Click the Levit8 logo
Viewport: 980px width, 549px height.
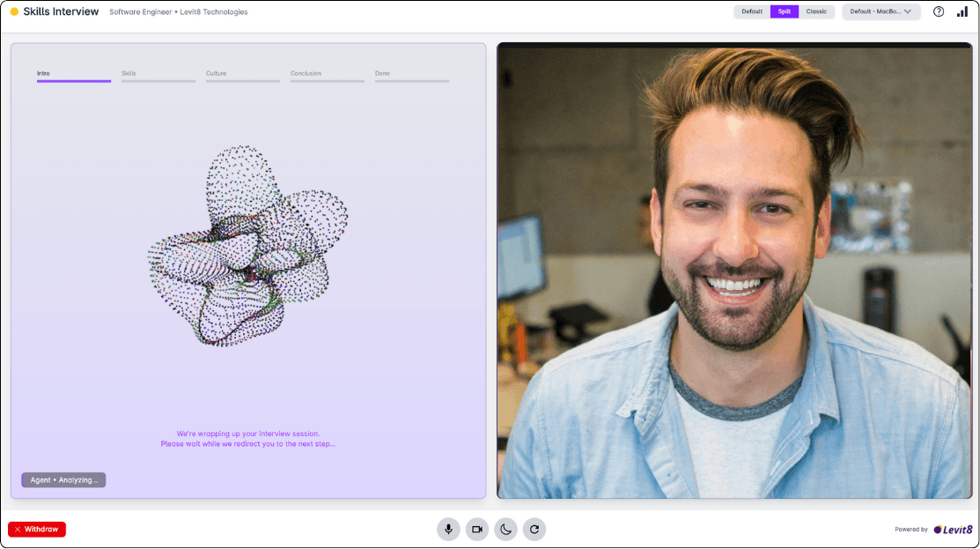click(953, 530)
